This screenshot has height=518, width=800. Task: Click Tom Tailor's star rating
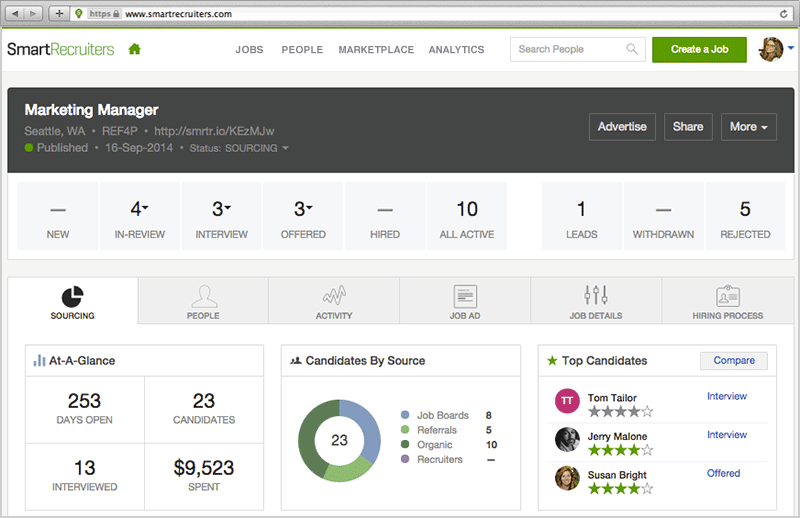(x=620, y=411)
